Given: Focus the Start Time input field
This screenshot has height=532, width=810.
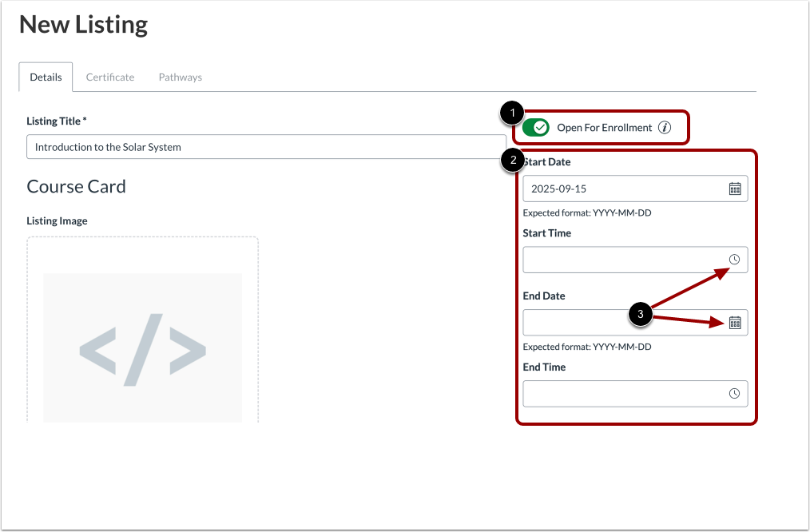Looking at the screenshot, I should [x=635, y=260].
